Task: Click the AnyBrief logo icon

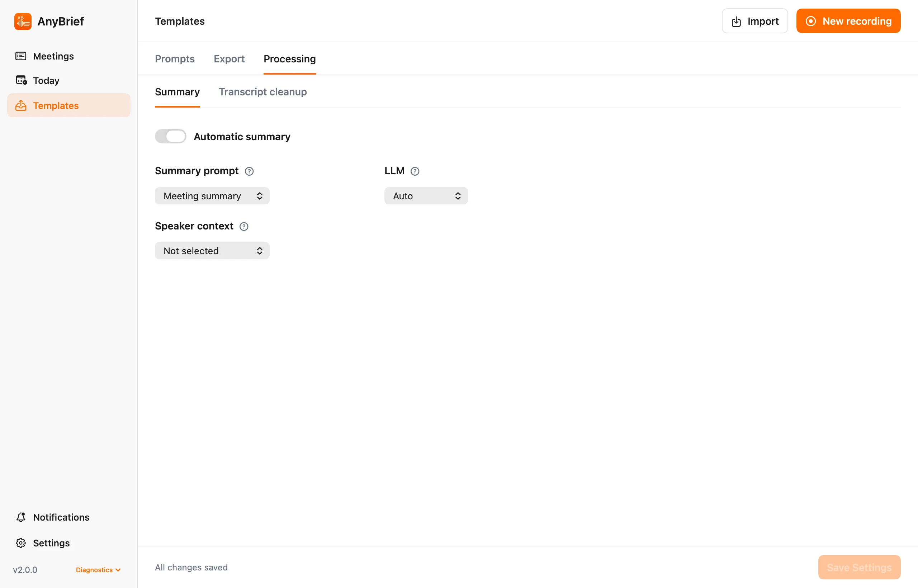Action: click(23, 22)
